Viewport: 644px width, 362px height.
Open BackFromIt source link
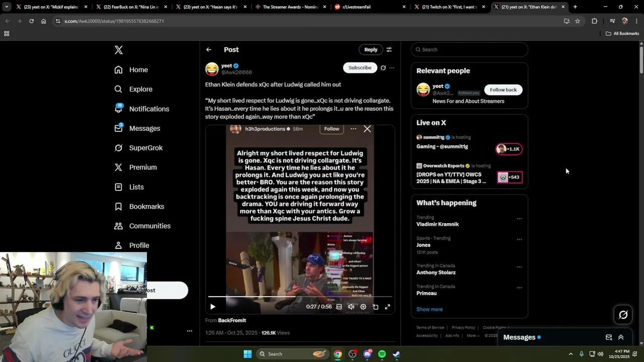(x=232, y=320)
